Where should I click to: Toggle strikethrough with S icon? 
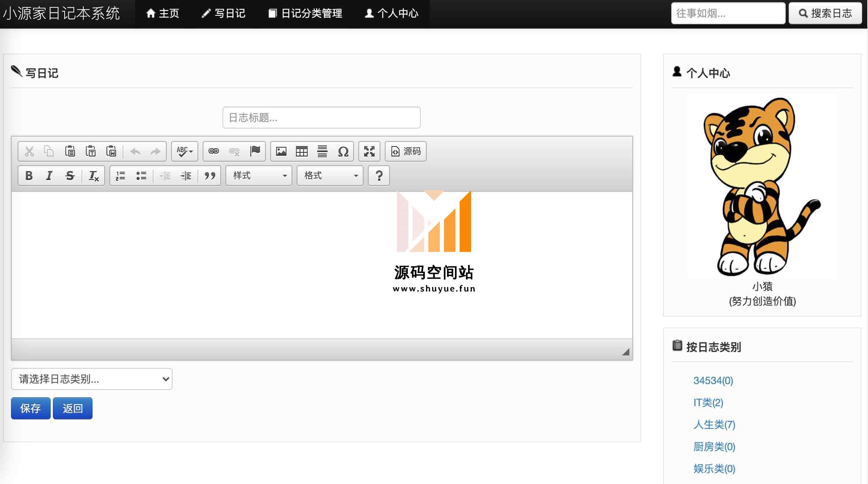click(70, 176)
